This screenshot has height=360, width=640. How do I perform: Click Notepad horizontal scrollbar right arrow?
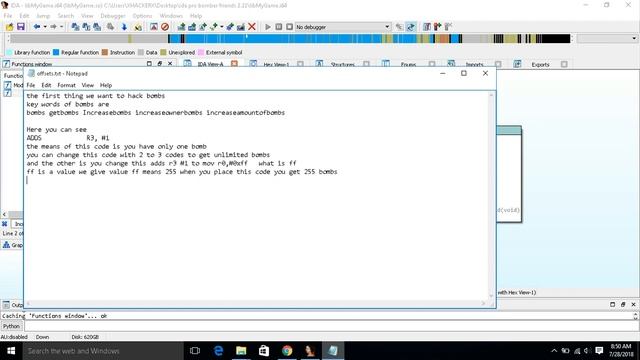click(x=483, y=303)
